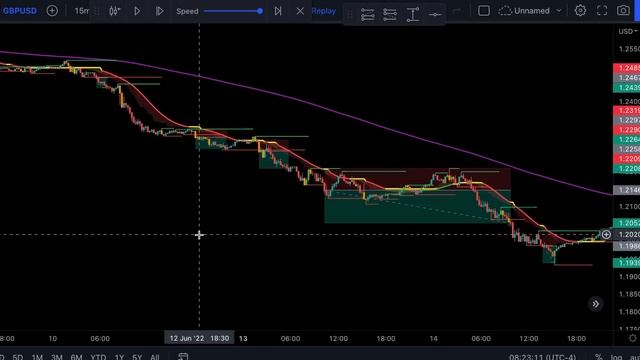Viewport: 640px width, 360px height.
Task: Open time axis settings gear
Action: 632,338
